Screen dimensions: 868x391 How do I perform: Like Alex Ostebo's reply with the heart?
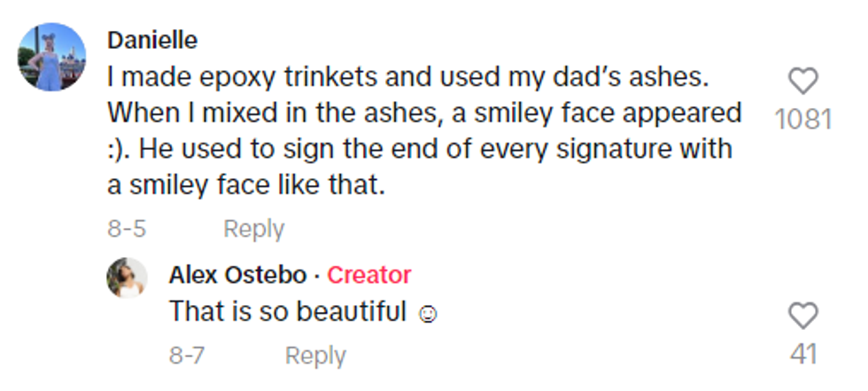pyautogui.click(x=803, y=315)
